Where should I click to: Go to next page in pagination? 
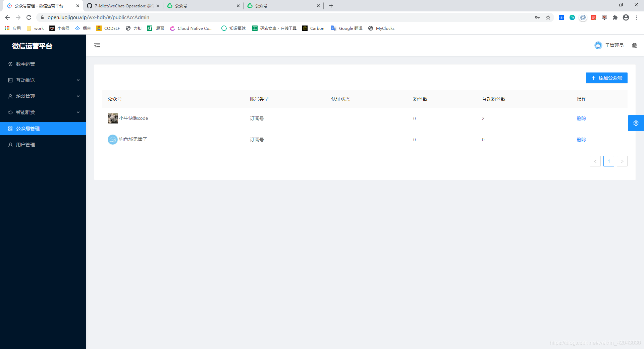tap(622, 161)
